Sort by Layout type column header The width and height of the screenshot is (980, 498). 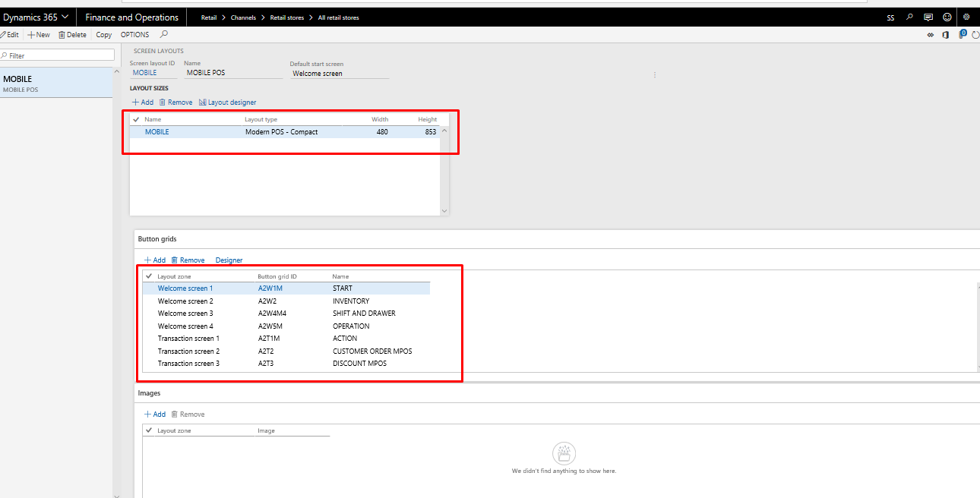pos(261,119)
